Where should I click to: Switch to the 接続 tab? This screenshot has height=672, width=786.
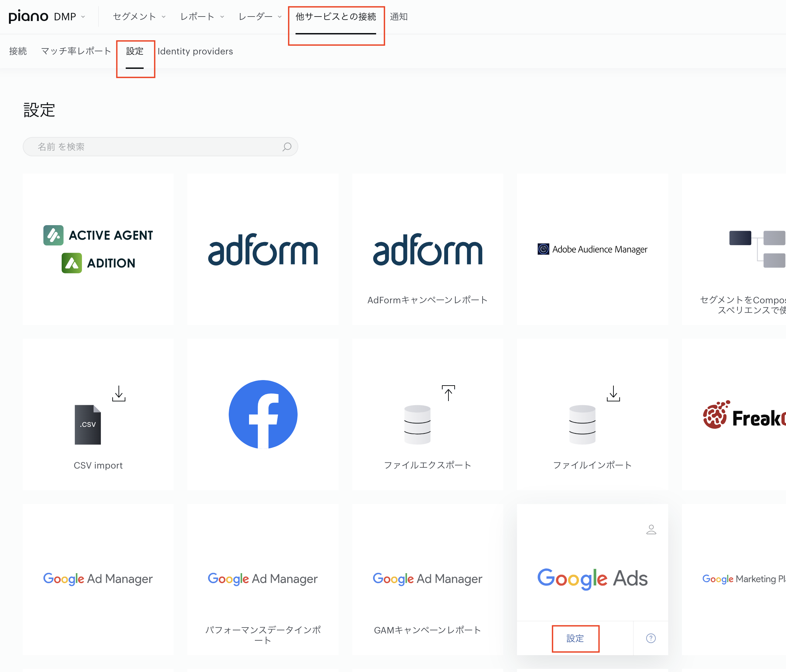click(18, 51)
